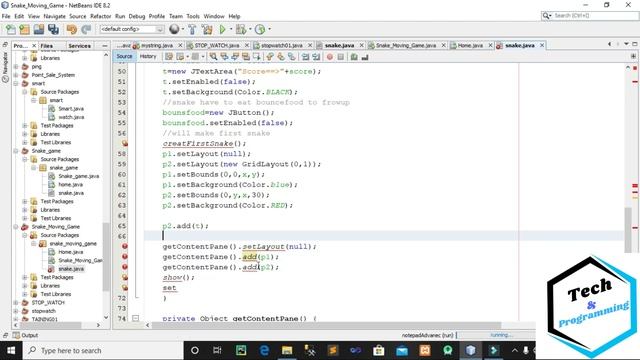Image resolution: width=640 pixels, height=360 pixels.
Task: Minimize the Projects panel with dash button
Action: (x=105, y=46)
